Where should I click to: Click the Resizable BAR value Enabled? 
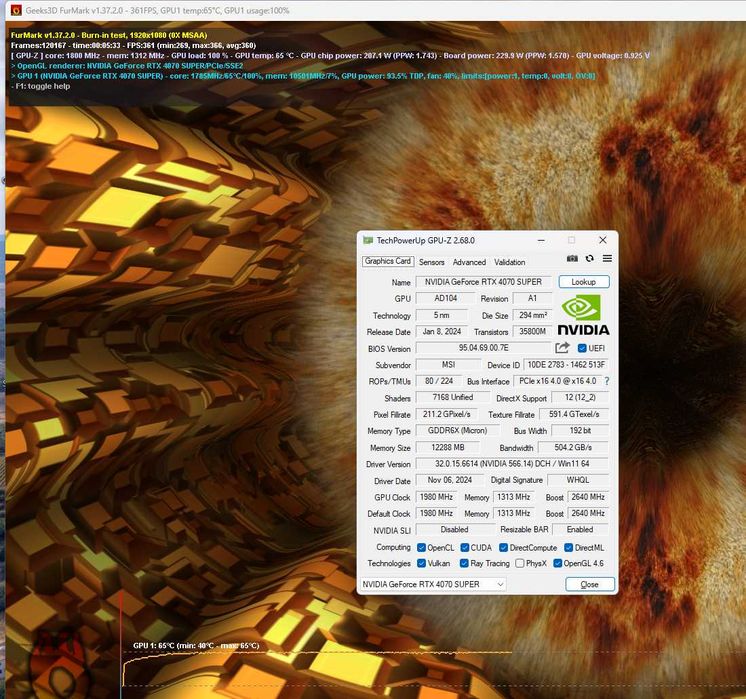580,530
